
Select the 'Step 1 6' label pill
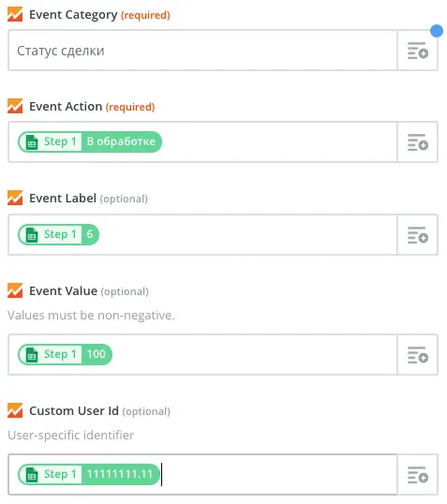click(x=58, y=234)
